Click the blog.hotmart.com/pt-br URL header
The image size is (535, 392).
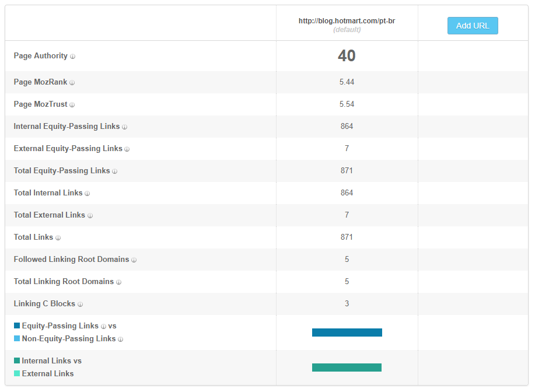tap(347, 21)
